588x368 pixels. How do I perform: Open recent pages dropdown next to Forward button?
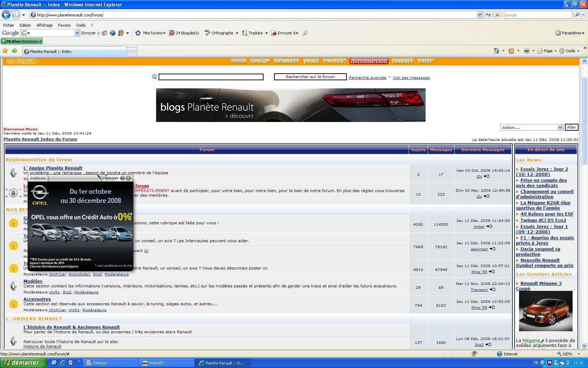pyautogui.click(x=23, y=15)
